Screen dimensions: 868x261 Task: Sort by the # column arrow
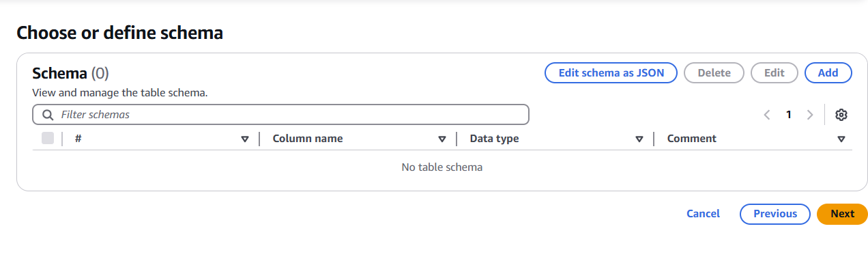245,139
